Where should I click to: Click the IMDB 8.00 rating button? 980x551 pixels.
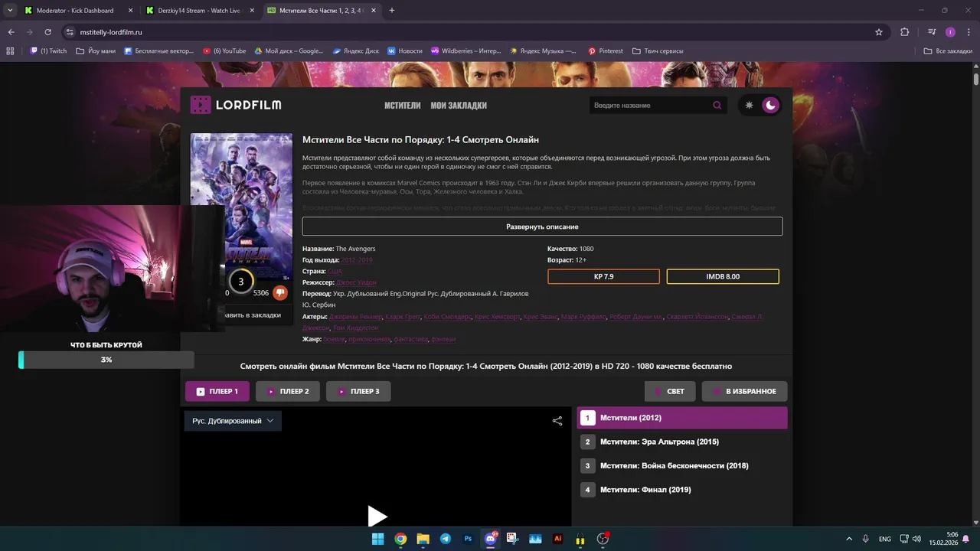coord(723,276)
